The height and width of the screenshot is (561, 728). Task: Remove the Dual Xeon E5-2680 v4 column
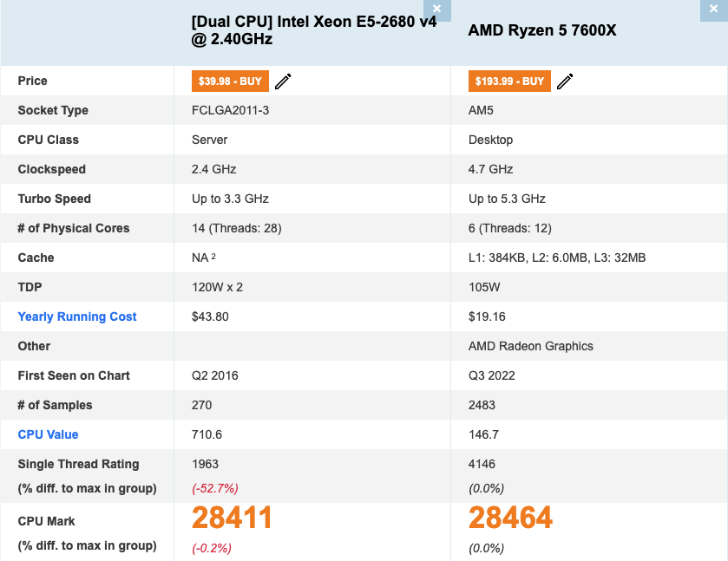(437, 10)
